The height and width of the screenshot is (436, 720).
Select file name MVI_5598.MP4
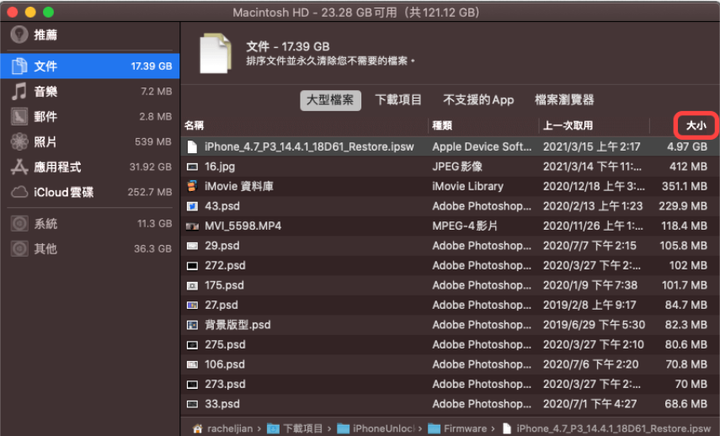click(243, 226)
